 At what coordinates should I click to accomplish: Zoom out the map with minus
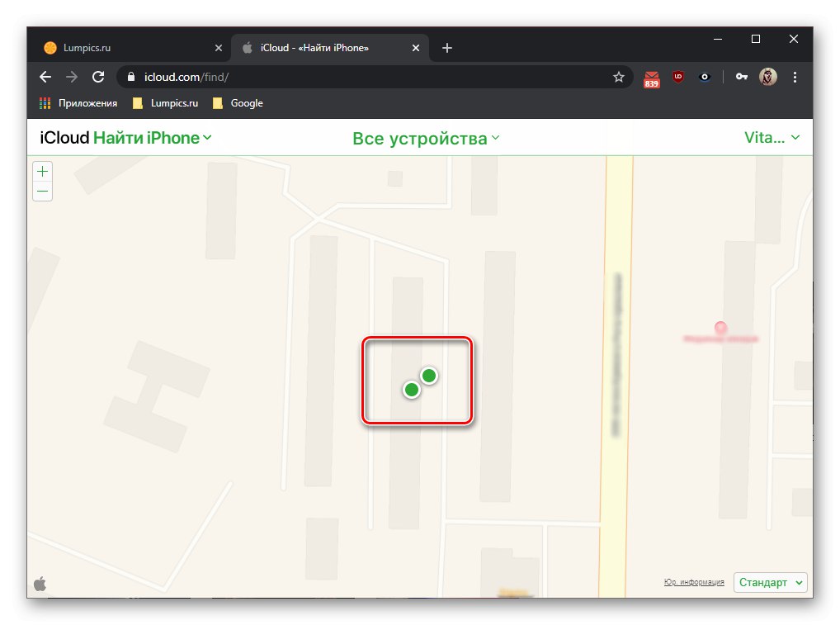coord(42,192)
